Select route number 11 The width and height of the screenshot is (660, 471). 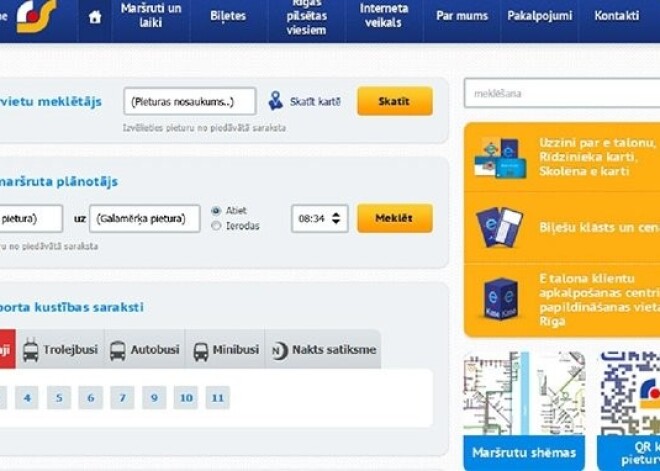218,398
